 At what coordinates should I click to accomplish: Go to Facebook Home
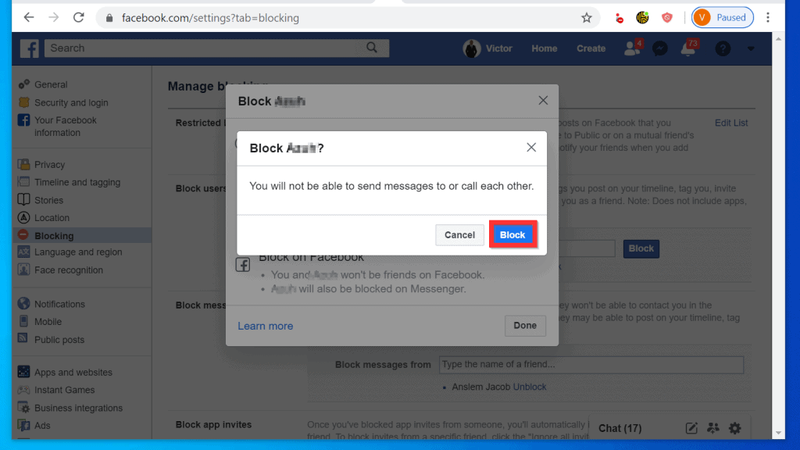[x=544, y=48]
